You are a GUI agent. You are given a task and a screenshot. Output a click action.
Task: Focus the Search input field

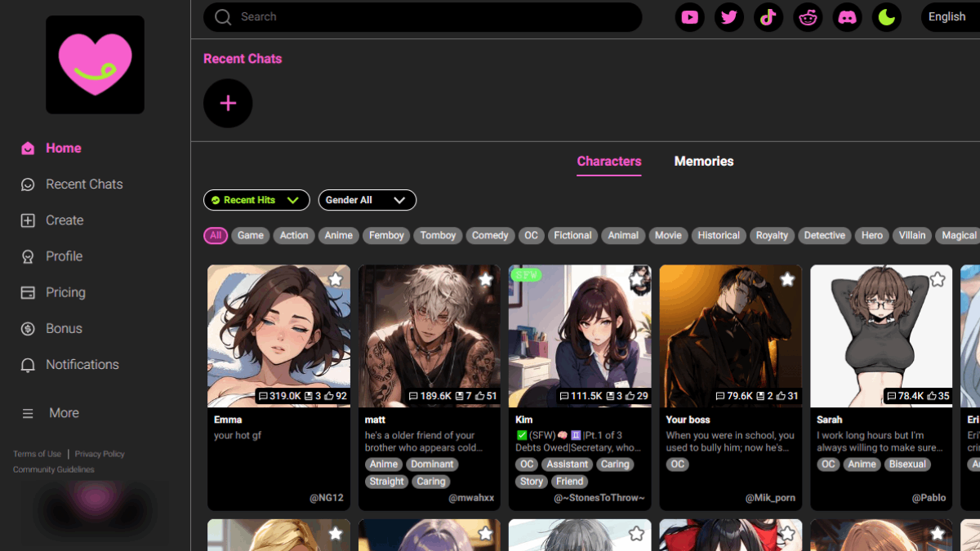(x=422, y=17)
